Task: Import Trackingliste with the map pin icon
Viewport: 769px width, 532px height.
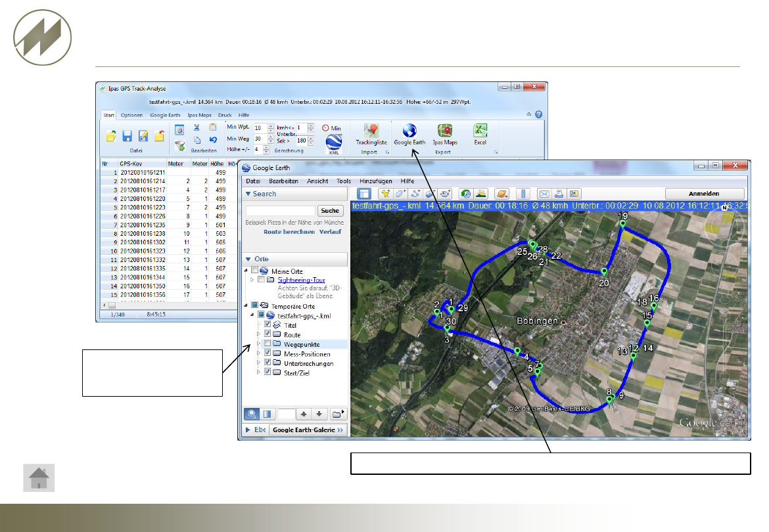Action: click(x=371, y=134)
